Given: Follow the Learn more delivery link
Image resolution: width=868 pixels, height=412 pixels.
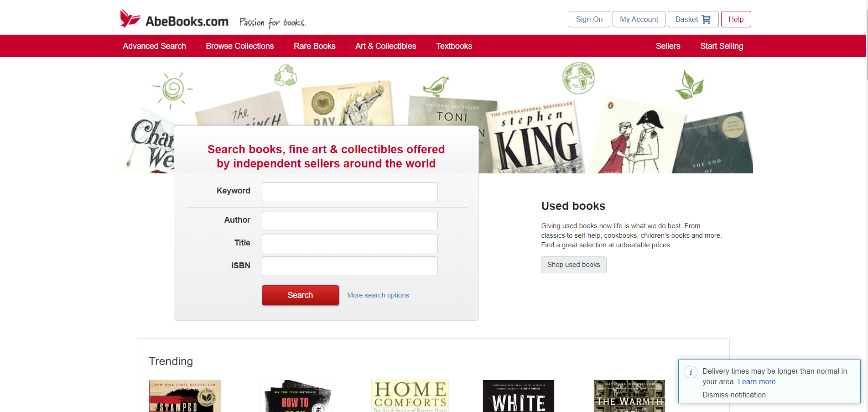Looking at the screenshot, I should (757, 382).
